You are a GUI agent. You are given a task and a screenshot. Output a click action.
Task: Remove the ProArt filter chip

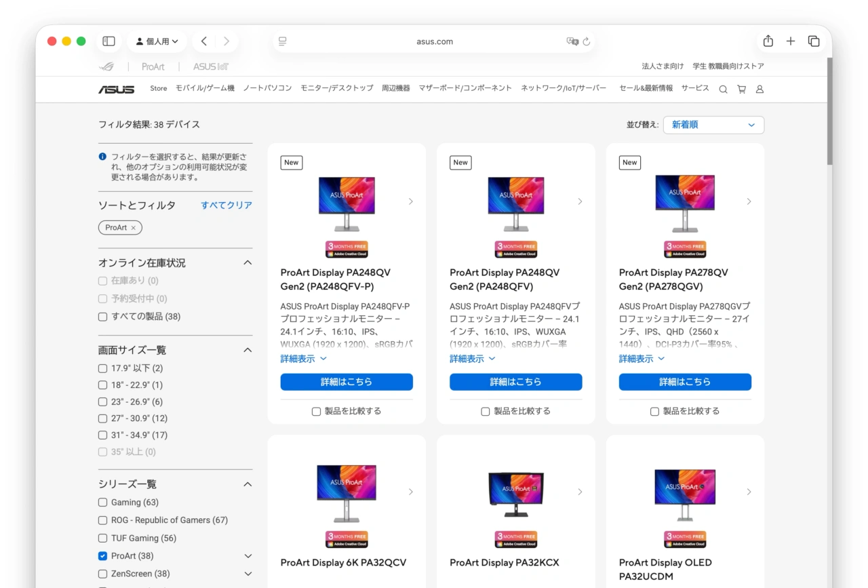point(134,228)
